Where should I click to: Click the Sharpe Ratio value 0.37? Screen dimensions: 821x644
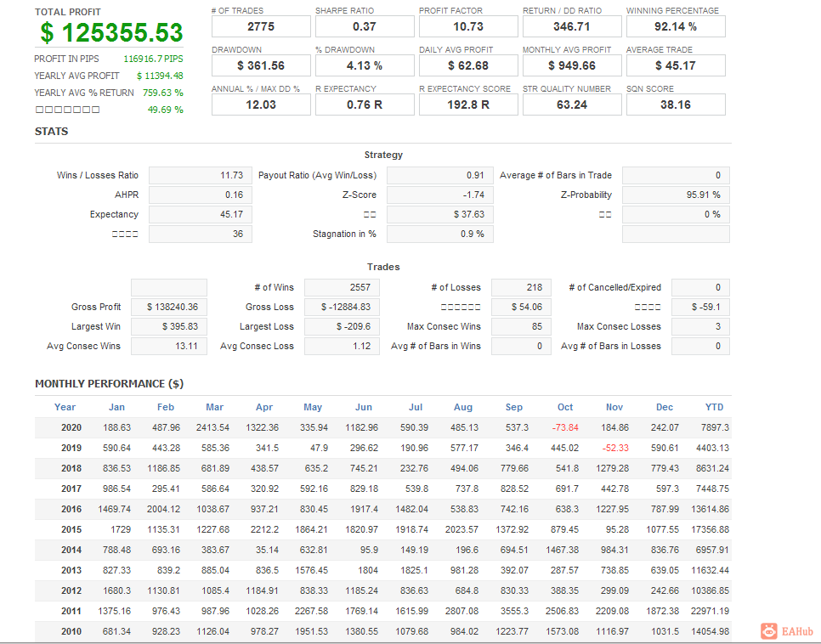(365, 26)
